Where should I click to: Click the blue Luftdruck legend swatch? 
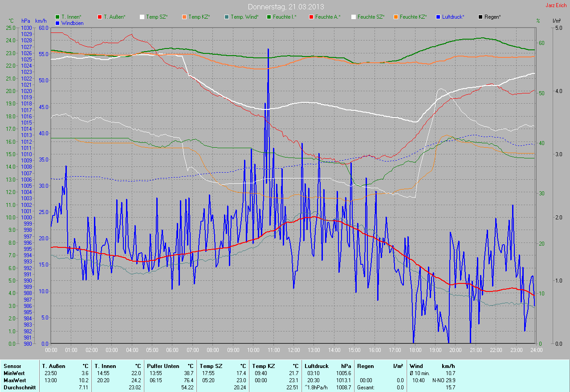[x=438, y=17]
